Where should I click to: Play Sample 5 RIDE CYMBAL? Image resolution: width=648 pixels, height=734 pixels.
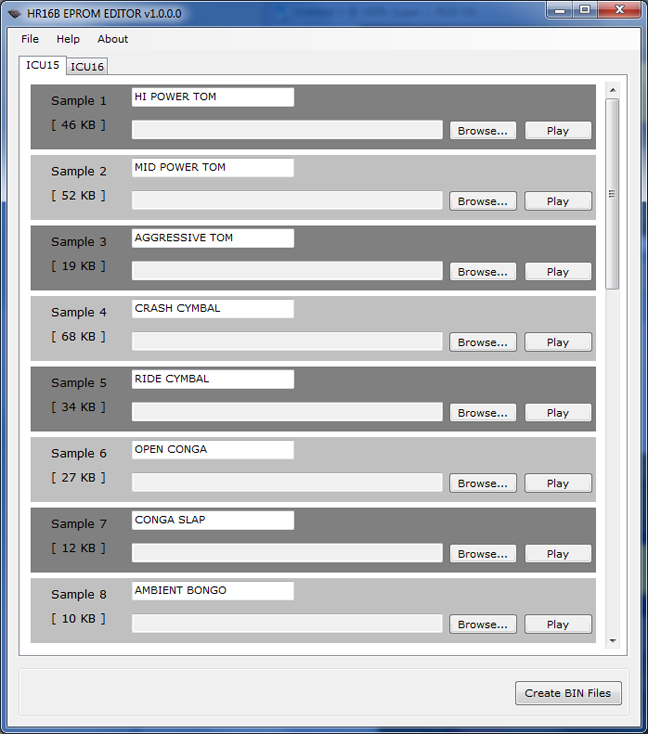click(x=558, y=413)
